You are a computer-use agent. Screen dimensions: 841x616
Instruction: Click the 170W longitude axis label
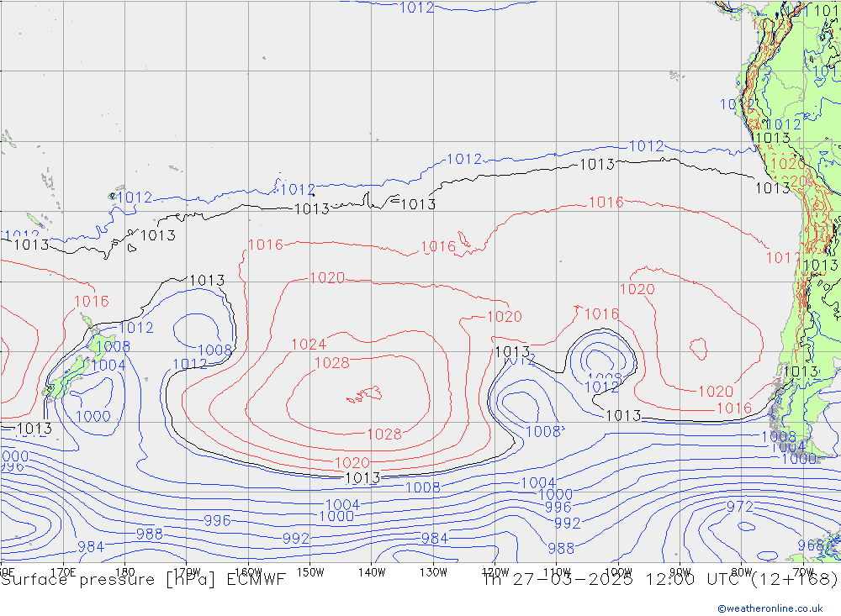pyautogui.click(x=188, y=572)
